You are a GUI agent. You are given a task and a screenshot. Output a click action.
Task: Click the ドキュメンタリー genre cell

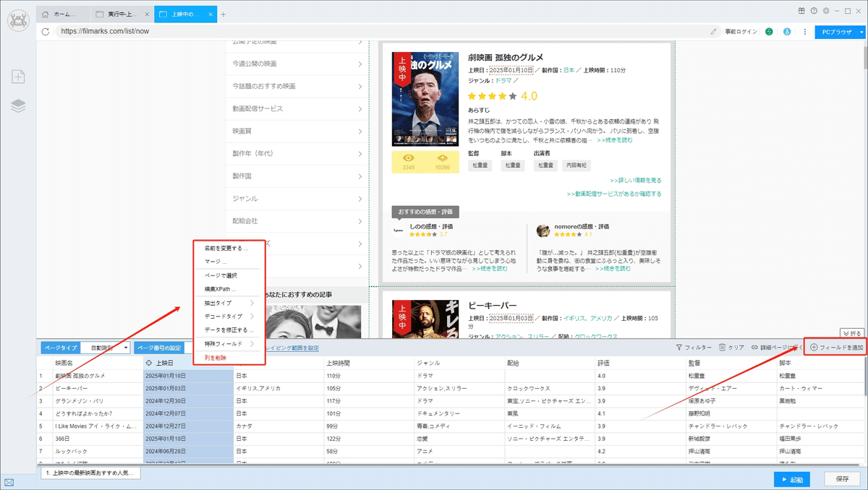[460, 413]
